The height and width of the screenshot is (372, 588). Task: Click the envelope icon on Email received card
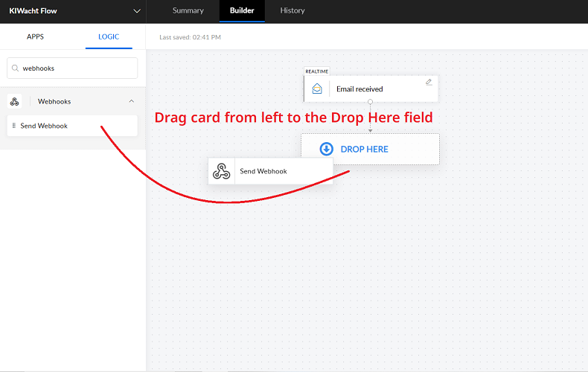[x=317, y=89]
